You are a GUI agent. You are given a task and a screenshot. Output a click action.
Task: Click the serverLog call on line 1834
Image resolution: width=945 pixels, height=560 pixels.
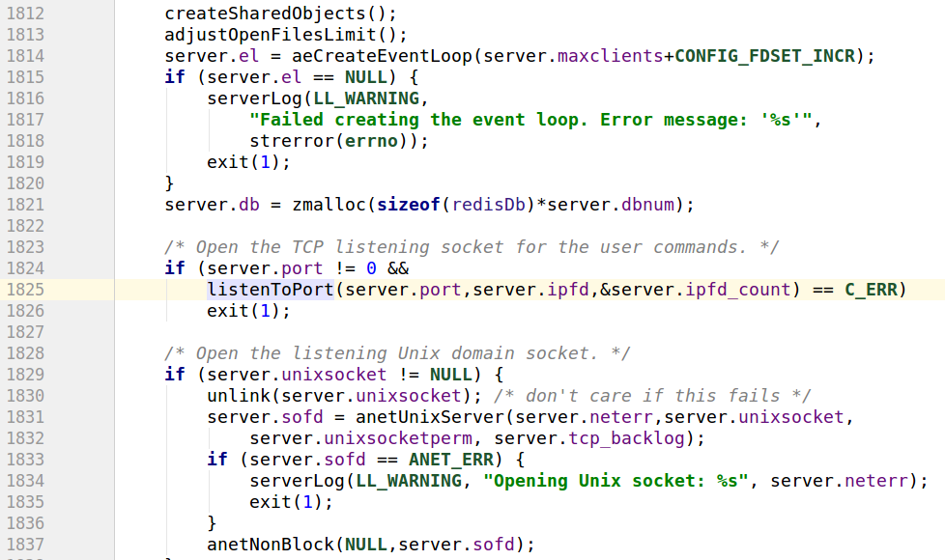coord(297,481)
